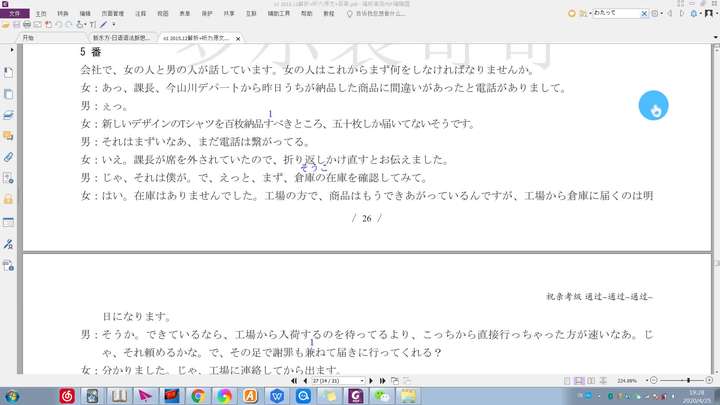Open the 编辑 (Edit) ribbon tab
This screenshot has height=405, width=720.
point(85,14)
